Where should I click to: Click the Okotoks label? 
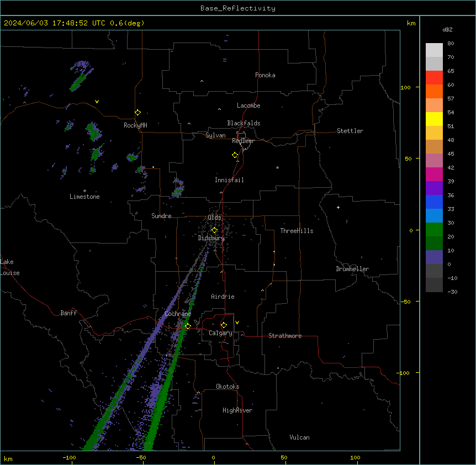(228, 387)
